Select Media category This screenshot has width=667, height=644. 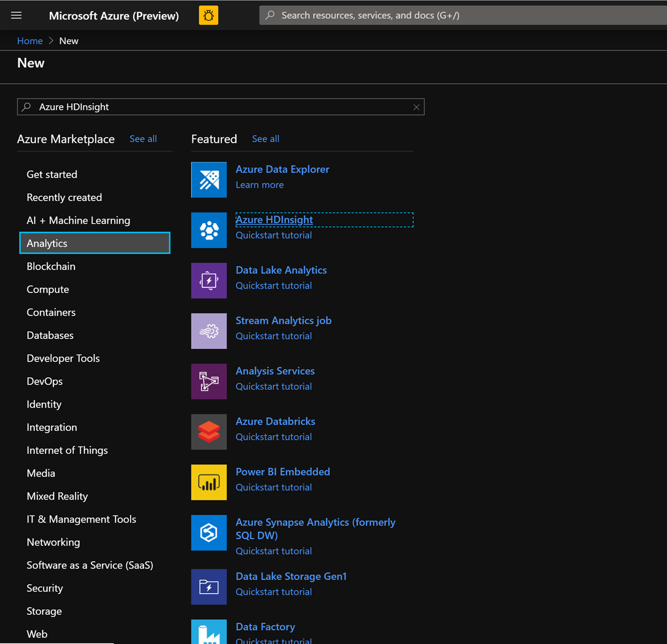point(41,473)
